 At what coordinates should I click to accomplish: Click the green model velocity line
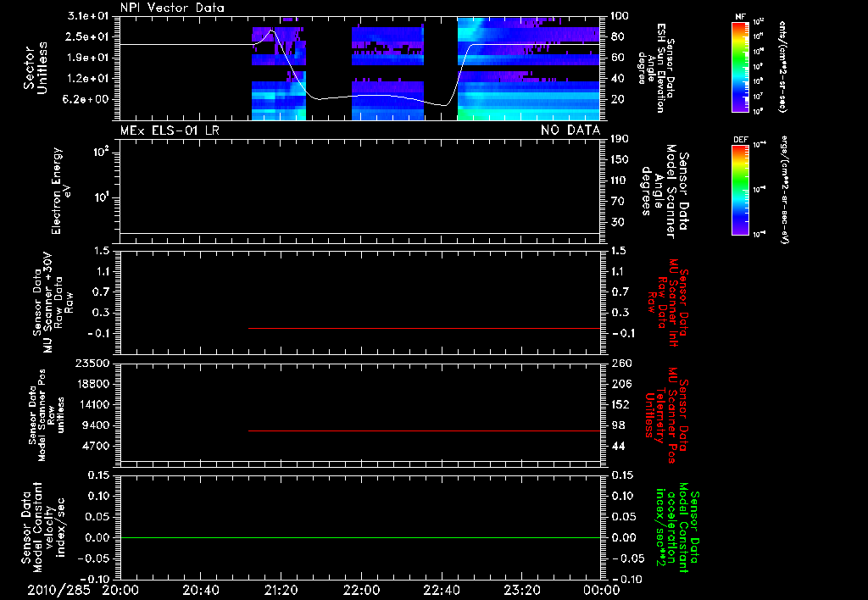[x=360, y=537]
